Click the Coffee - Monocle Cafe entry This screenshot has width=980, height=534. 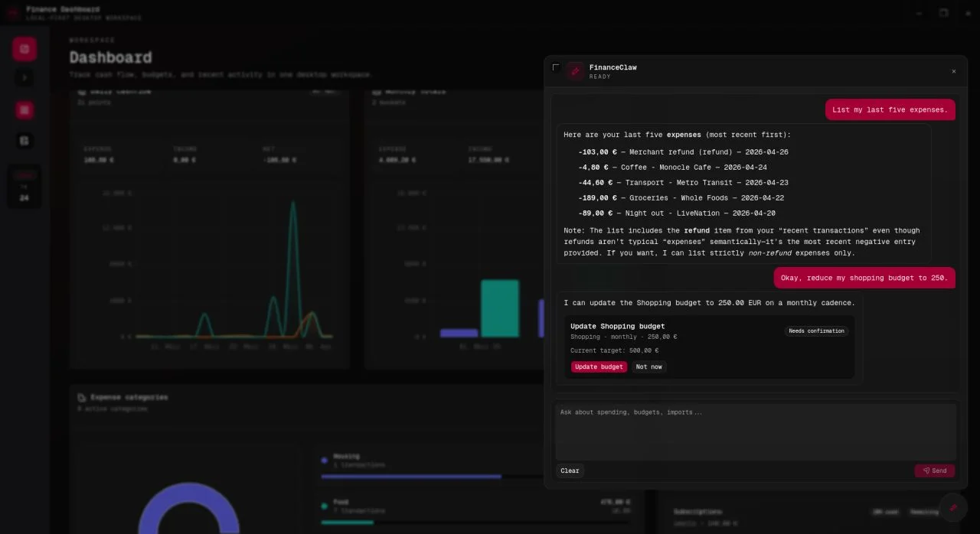[x=672, y=168]
